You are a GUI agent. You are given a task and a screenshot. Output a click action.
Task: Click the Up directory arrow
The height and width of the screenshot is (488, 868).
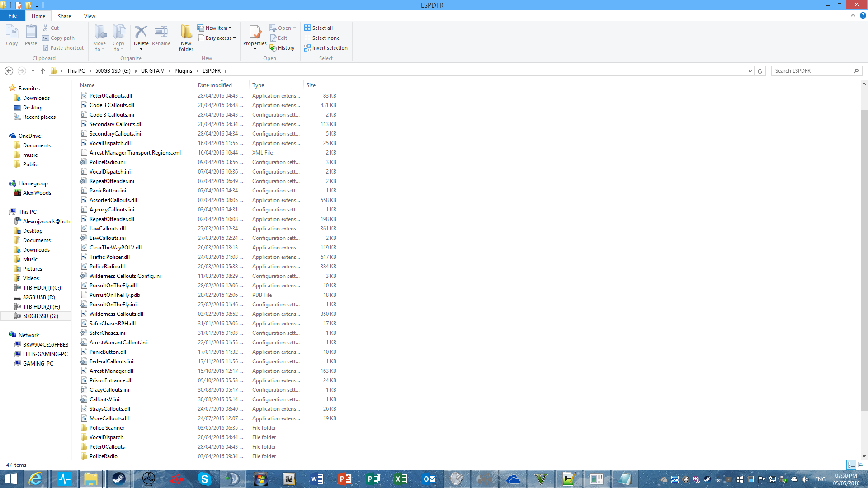pos(43,71)
